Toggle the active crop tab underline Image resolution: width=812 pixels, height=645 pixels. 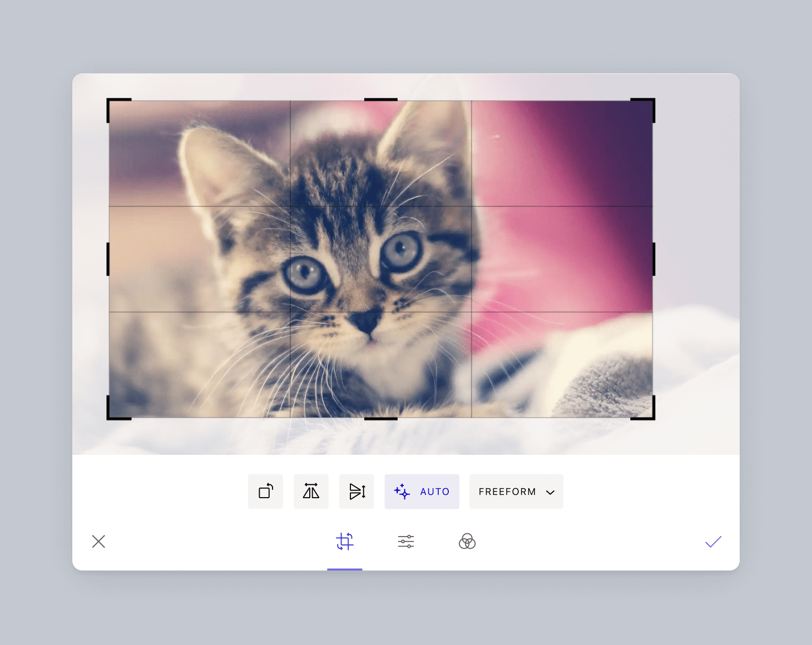(x=345, y=568)
